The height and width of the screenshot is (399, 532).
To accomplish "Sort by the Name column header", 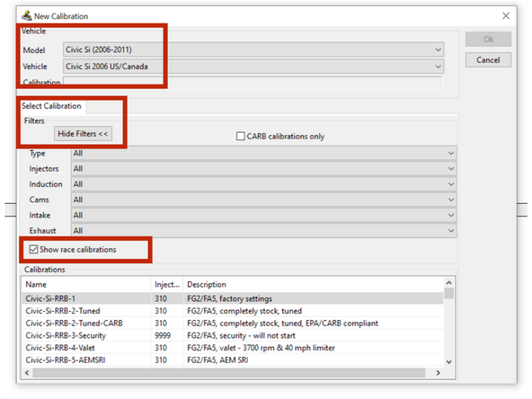I will (x=86, y=284).
